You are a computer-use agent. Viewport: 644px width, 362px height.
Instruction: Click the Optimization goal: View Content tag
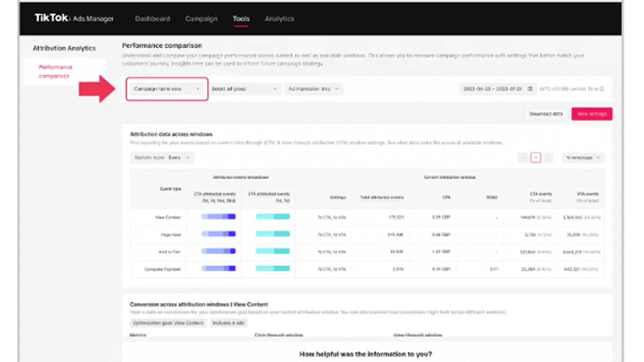tap(169, 323)
